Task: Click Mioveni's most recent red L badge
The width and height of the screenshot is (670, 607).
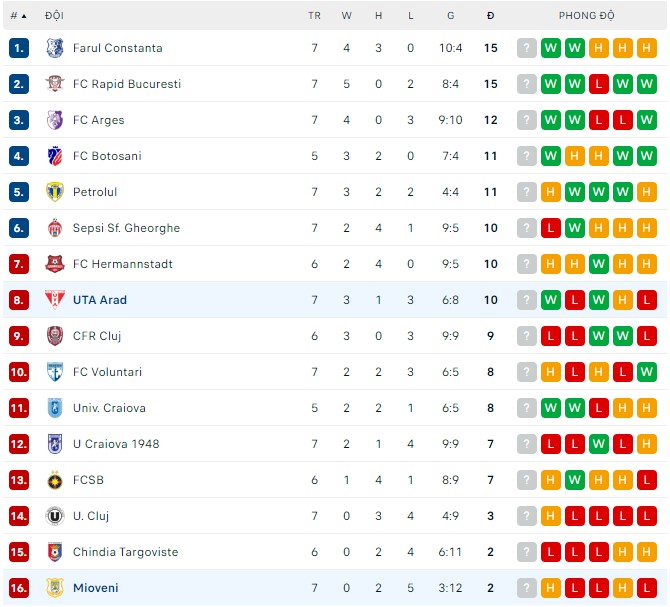Action: pos(647,588)
